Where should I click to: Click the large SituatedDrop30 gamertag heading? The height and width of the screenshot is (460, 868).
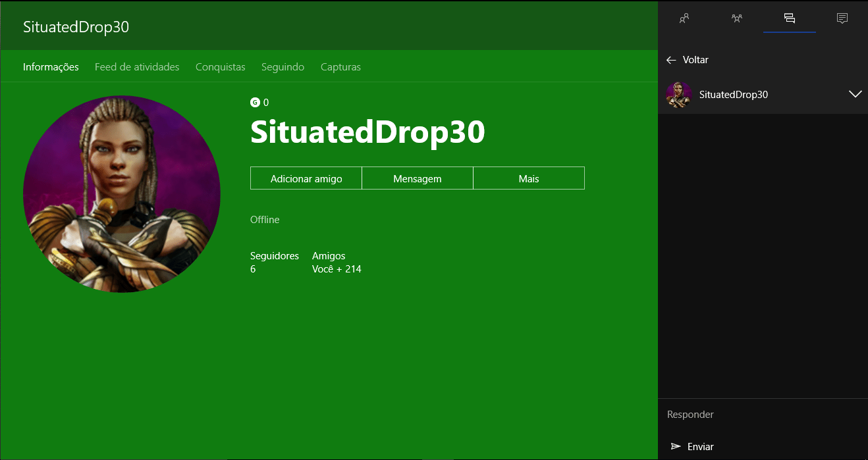[x=367, y=132]
